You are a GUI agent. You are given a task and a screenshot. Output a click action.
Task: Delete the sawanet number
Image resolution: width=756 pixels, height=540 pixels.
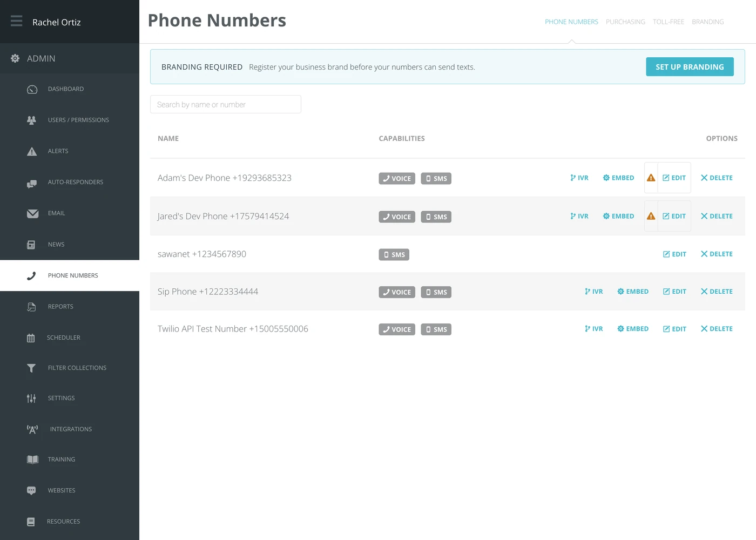[717, 254]
